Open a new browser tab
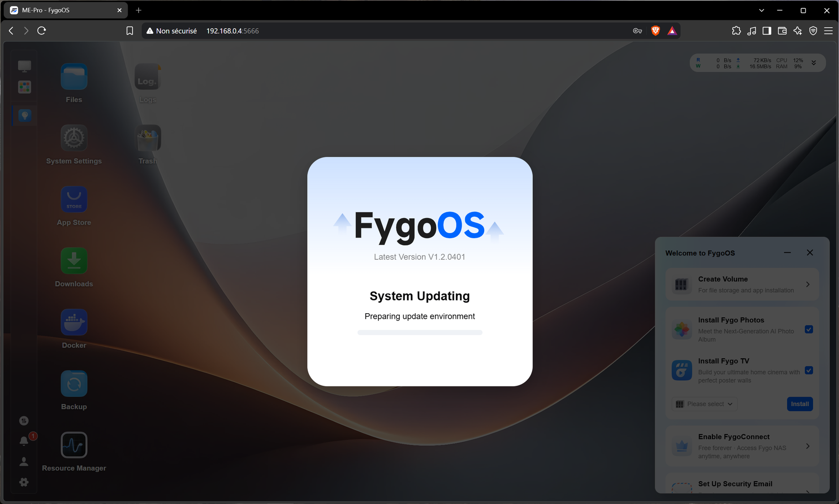839x504 pixels. click(138, 10)
